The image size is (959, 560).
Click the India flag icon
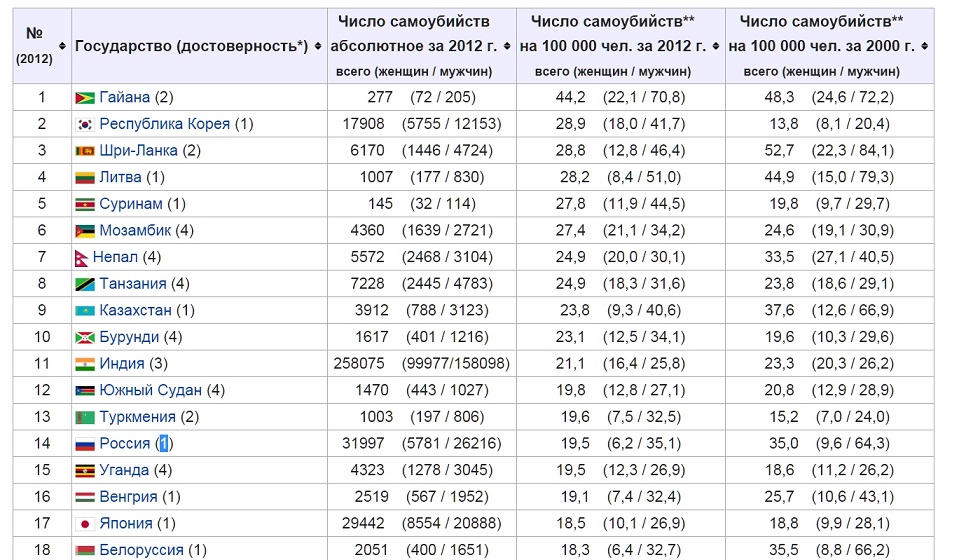(x=85, y=364)
